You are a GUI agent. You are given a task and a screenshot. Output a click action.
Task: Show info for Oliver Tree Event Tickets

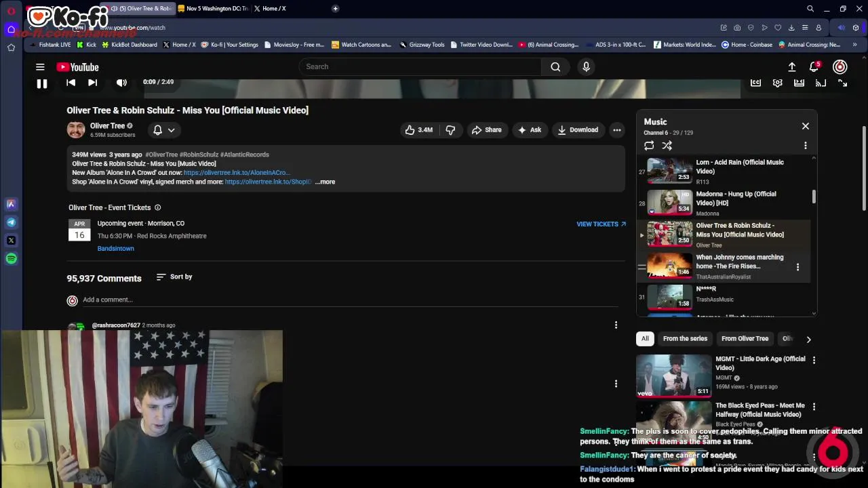pos(158,207)
